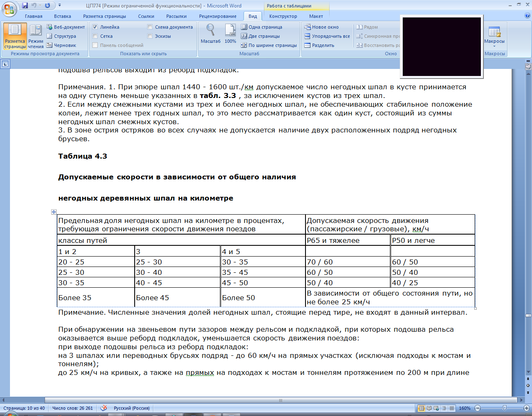The width and height of the screenshot is (532, 416).
Task: Open the round Office button menu
Action: click(x=9, y=9)
